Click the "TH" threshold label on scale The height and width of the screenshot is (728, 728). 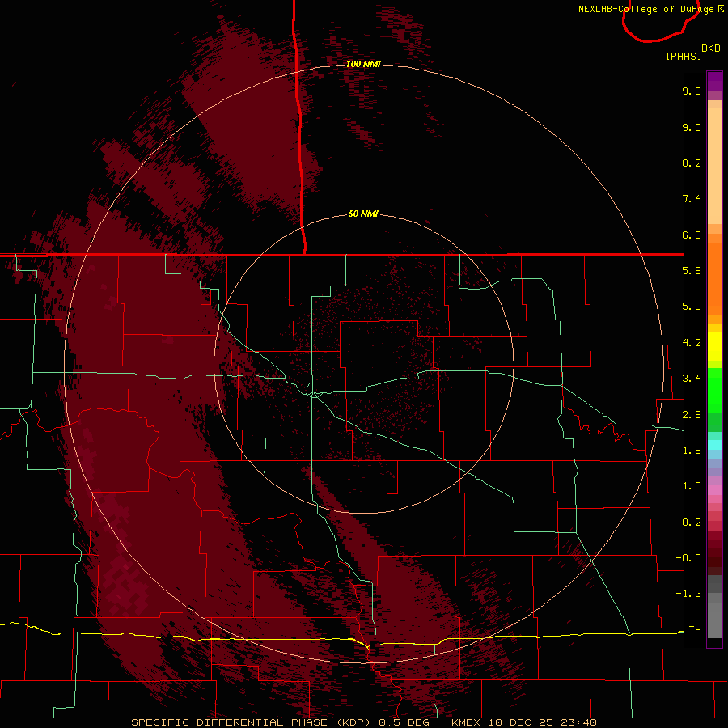click(x=695, y=629)
